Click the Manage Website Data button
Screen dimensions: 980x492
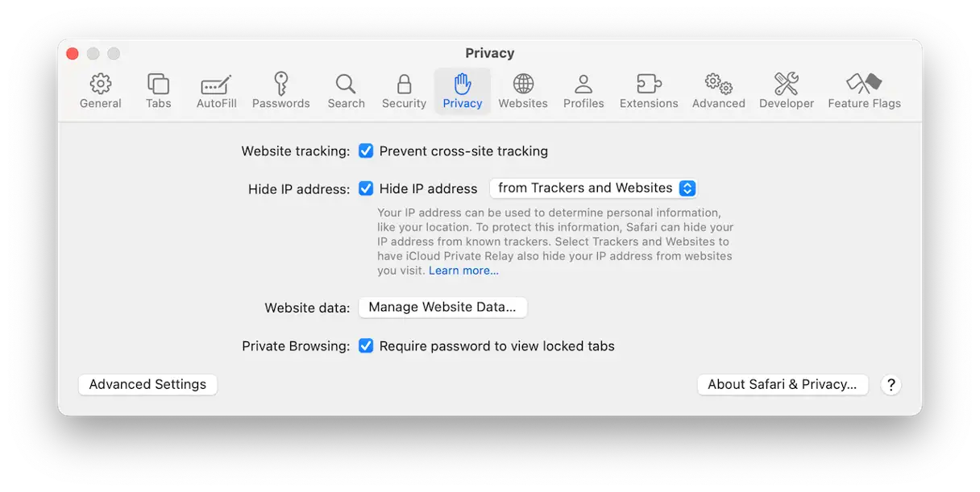coord(442,307)
